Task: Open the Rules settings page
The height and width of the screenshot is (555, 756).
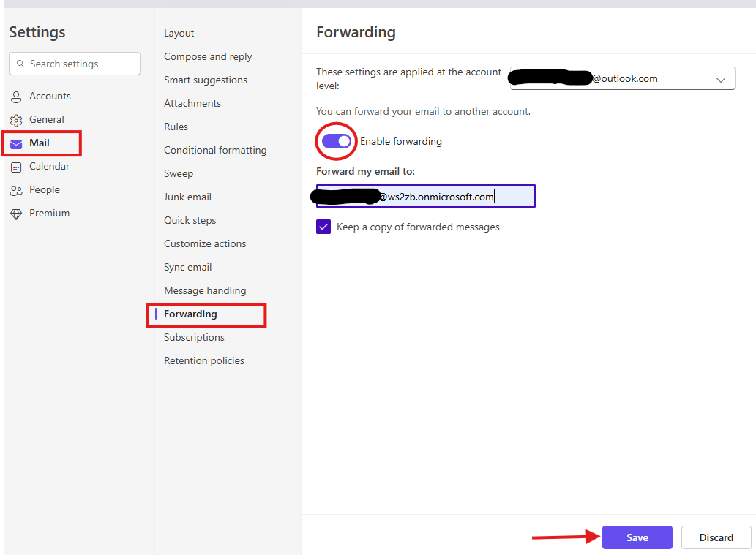Action: click(176, 127)
